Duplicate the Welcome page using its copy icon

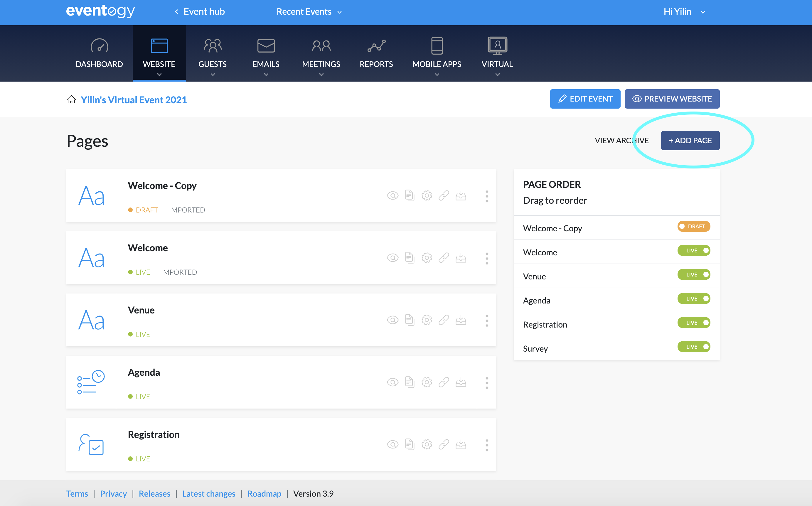click(x=409, y=258)
